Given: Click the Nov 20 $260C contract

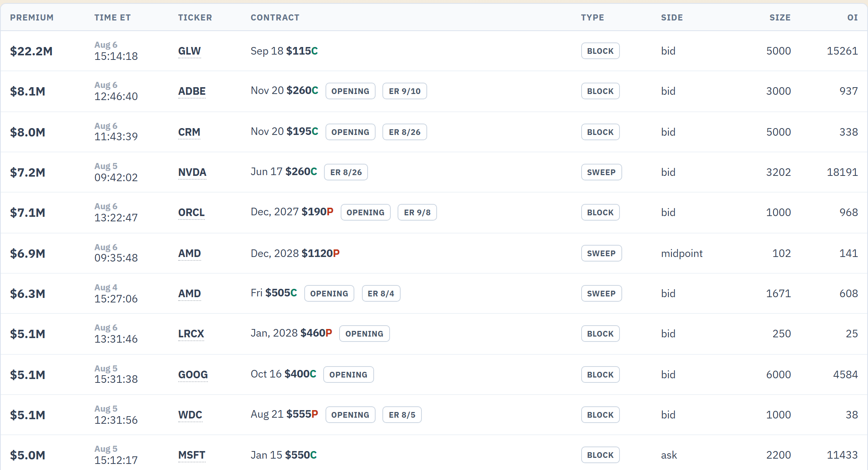Looking at the screenshot, I should click(285, 91).
